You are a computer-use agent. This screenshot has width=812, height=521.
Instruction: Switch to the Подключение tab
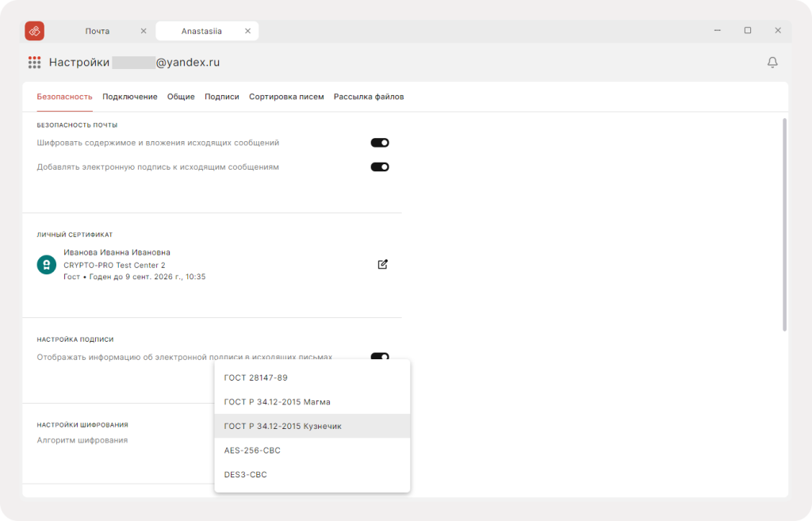tap(129, 97)
